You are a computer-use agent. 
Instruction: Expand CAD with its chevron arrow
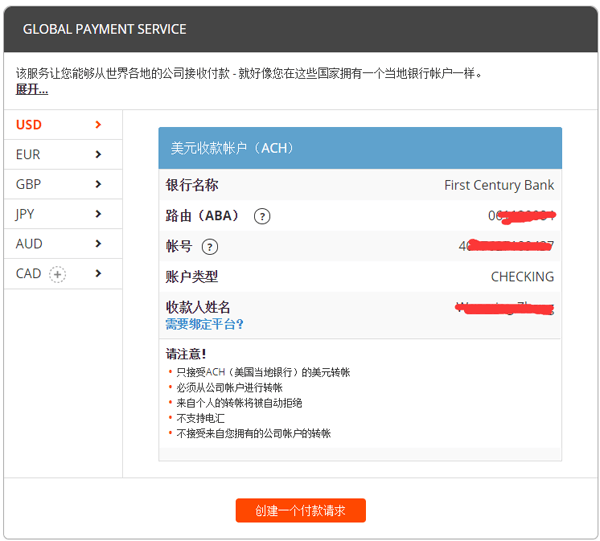(98, 274)
